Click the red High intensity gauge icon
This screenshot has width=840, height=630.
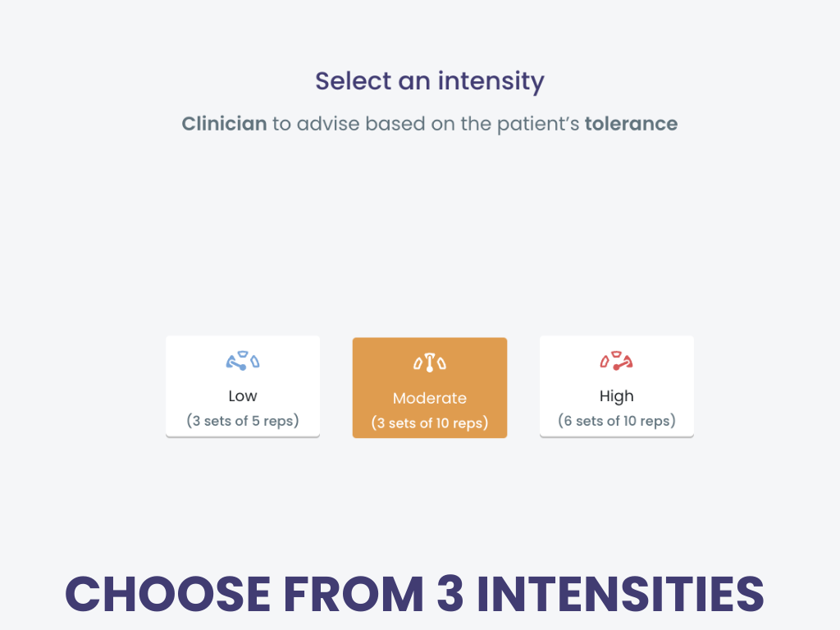[616, 361]
